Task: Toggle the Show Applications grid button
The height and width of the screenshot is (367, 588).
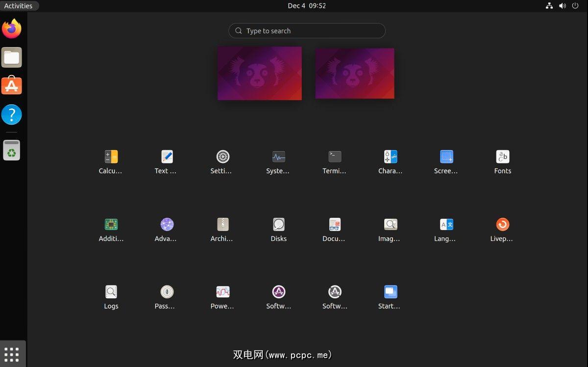Action: [x=11, y=354]
